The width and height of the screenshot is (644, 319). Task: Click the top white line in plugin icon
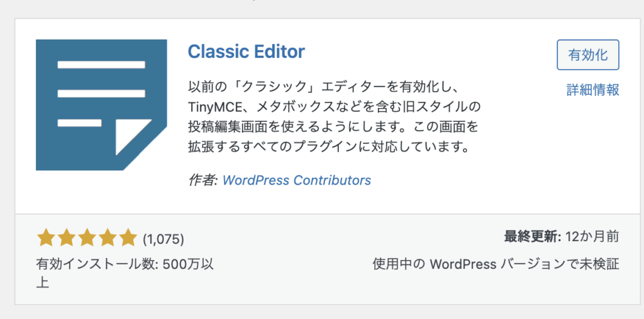101,65
